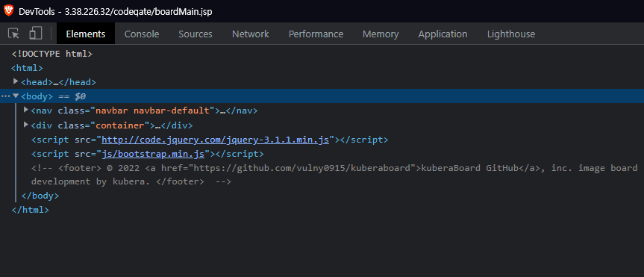Select the DOCTYPE html line
The width and height of the screenshot is (644, 277).
pyautogui.click(x=51, y=54)
